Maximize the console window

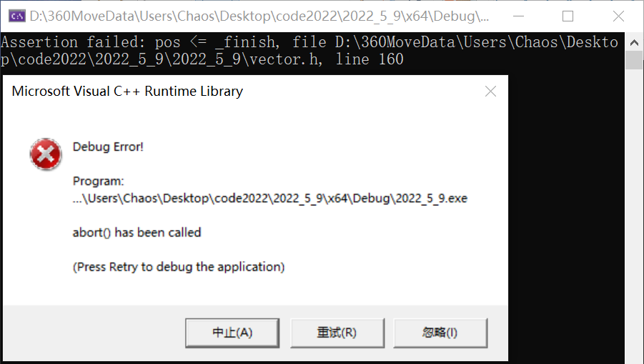[568, 16]
